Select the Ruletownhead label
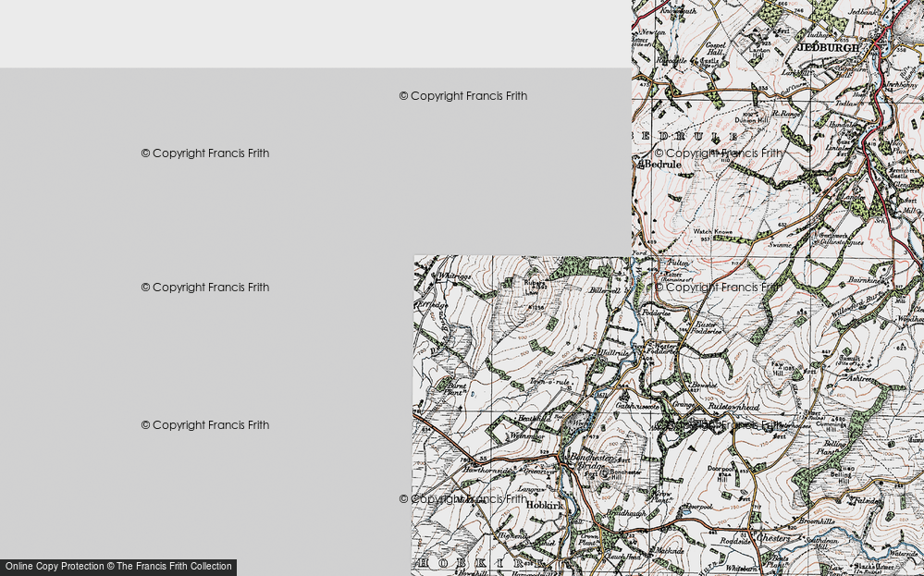This screenshot has height=576, width=924. pos(733,407)
